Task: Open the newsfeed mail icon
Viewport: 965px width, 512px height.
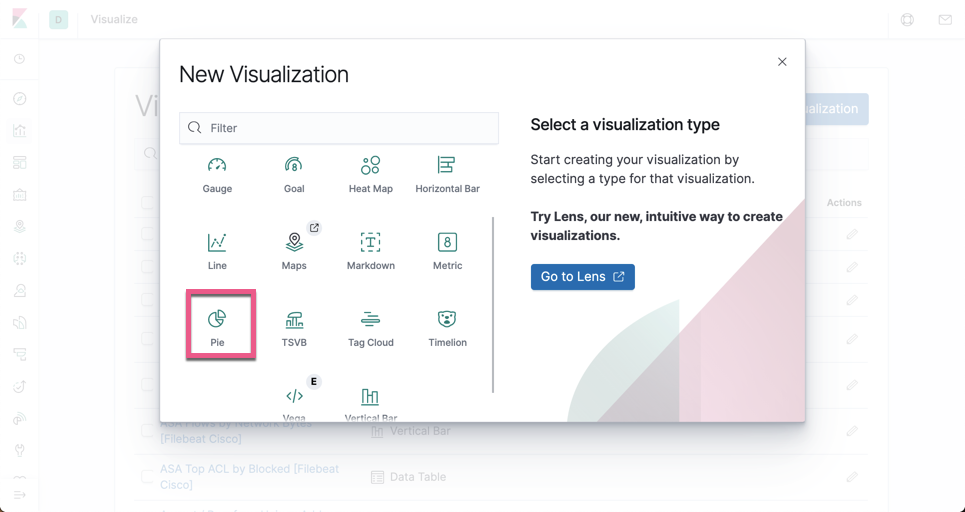Action: coord(945,20)
